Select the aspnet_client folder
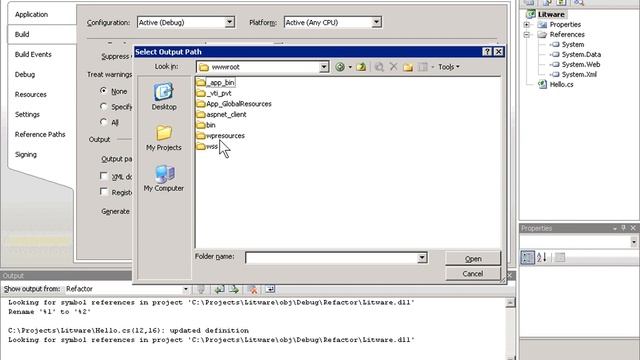Screen dimensions: 640x360 [221, 114]
